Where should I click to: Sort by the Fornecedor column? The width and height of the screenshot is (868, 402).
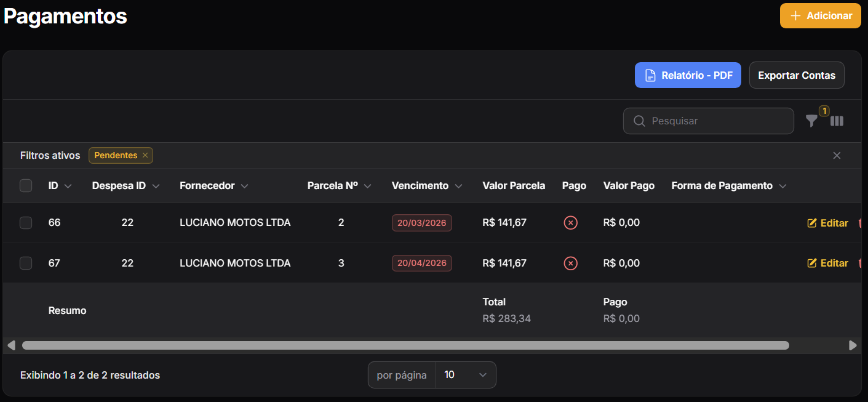214,186
